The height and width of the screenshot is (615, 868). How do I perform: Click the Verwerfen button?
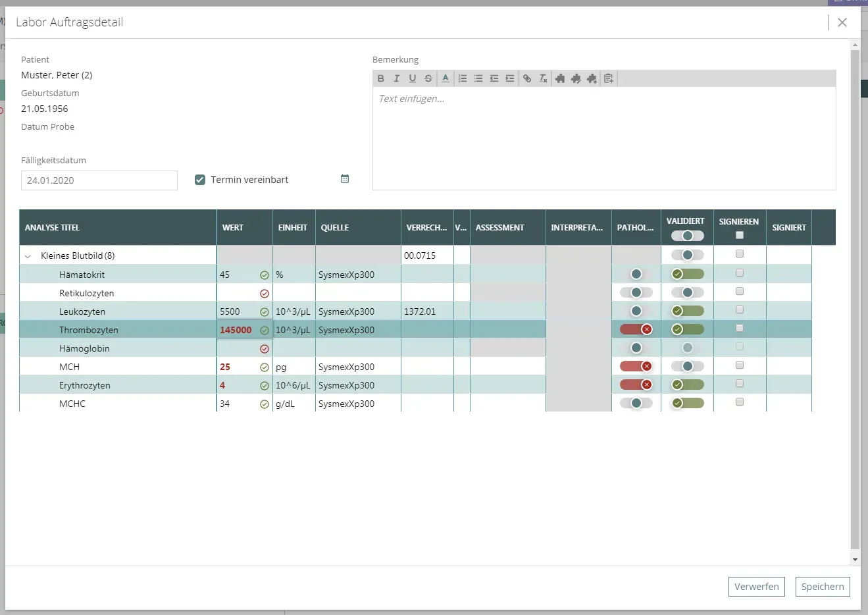click(757, 587)
